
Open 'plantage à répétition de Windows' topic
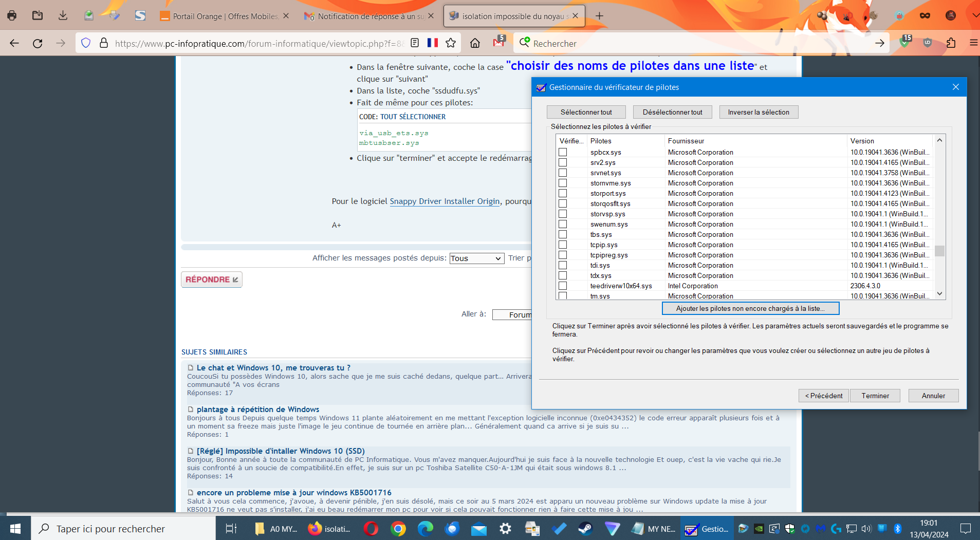click(x=258, y=409)
